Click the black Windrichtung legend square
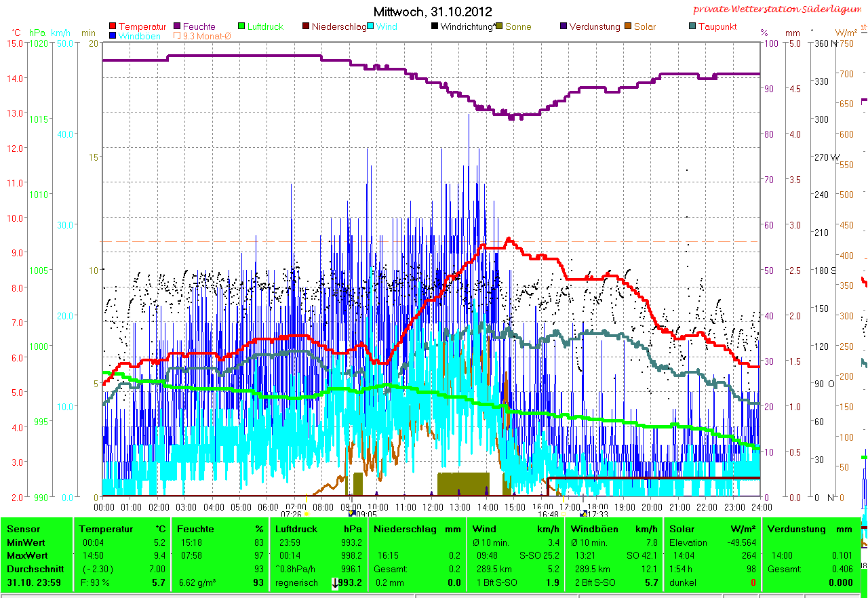The height and width of the screenshot is (598, 868). (x=435, y=27)
